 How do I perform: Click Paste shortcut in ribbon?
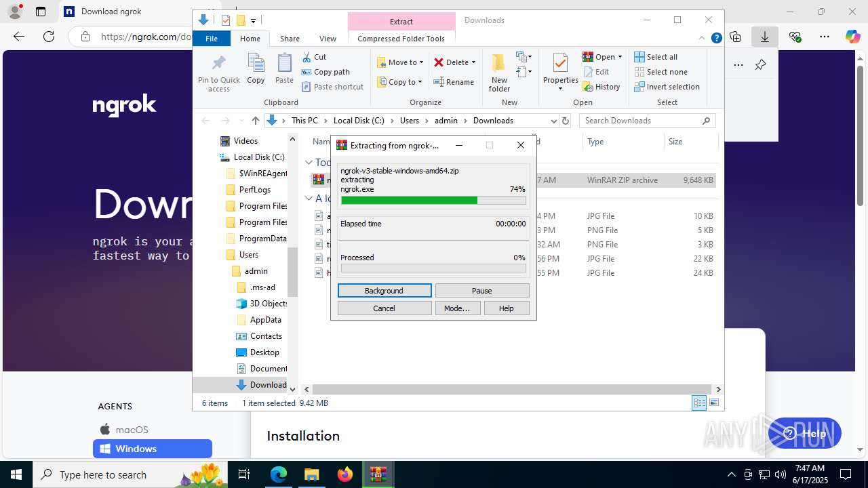(x=332, y=87)
